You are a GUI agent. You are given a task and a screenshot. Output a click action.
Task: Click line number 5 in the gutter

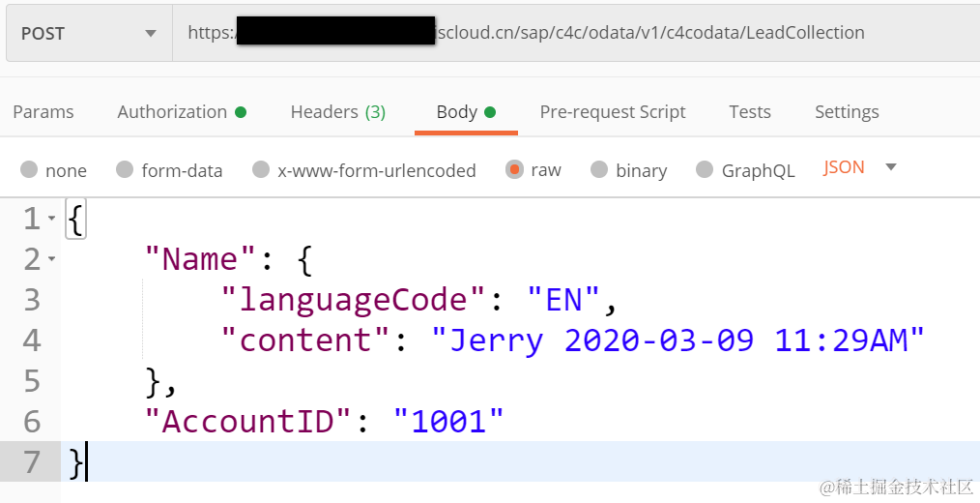click(x=31, y=381)
